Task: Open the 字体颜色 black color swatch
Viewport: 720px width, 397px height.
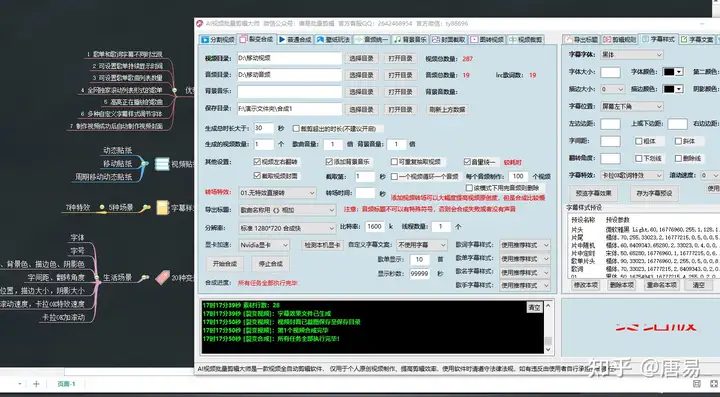Action: click(x=674, y=72)
